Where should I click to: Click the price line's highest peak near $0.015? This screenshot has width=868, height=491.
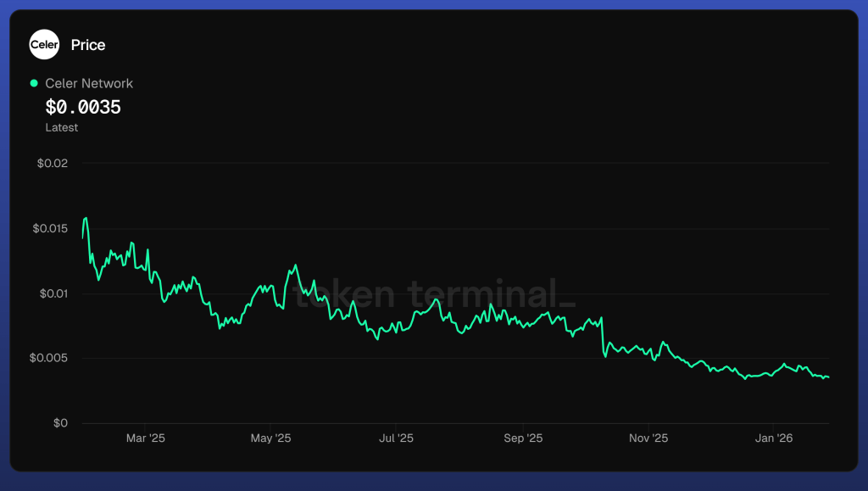pyautogui.click(x=86, y=218)
